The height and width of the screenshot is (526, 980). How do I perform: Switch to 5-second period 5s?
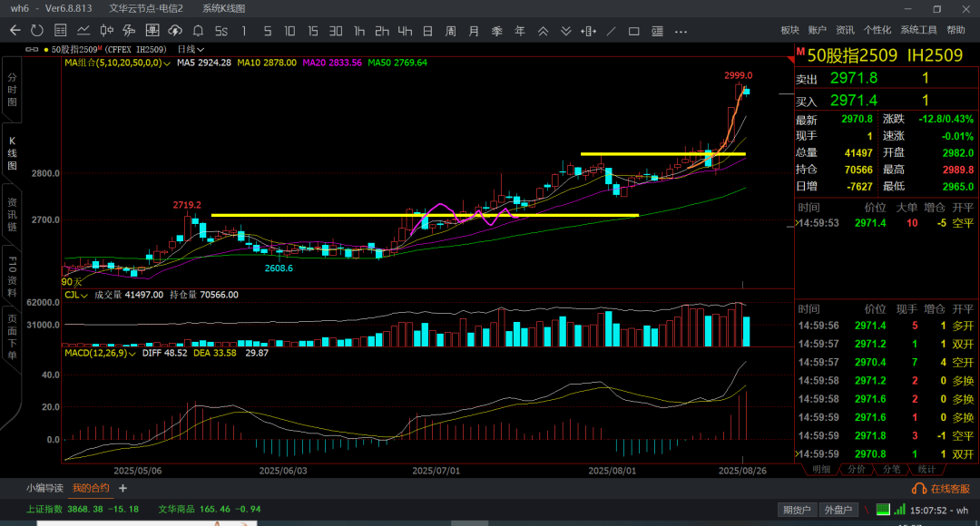click(221, 31)
